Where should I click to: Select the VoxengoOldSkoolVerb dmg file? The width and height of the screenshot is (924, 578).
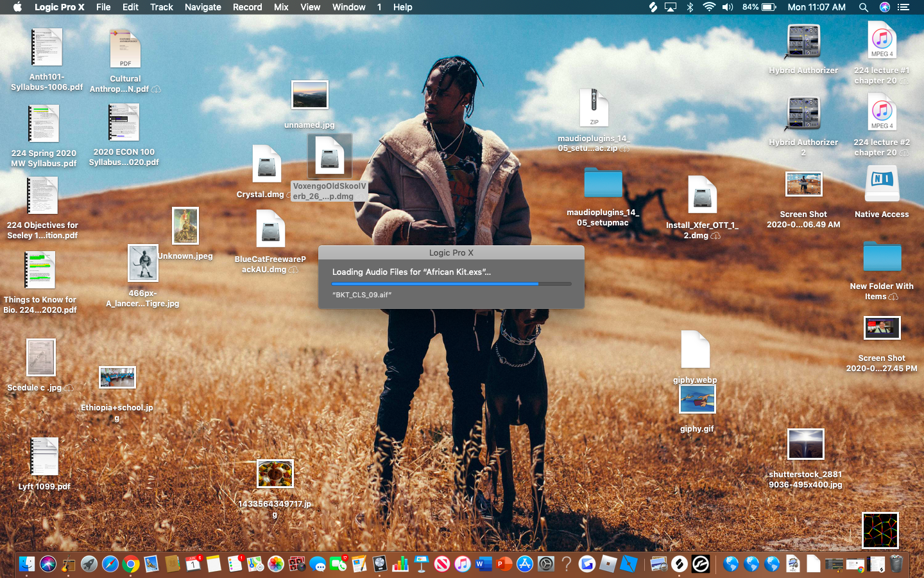point(330,156)
